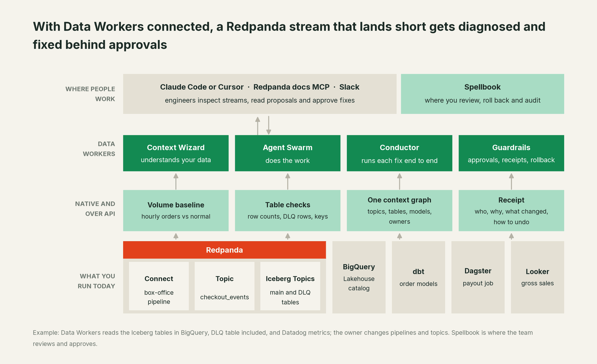Image resolution: width=597 pixels, height=364 pixels.
Task: Select the Spellbook box
Action: click(x=482, y=94)
